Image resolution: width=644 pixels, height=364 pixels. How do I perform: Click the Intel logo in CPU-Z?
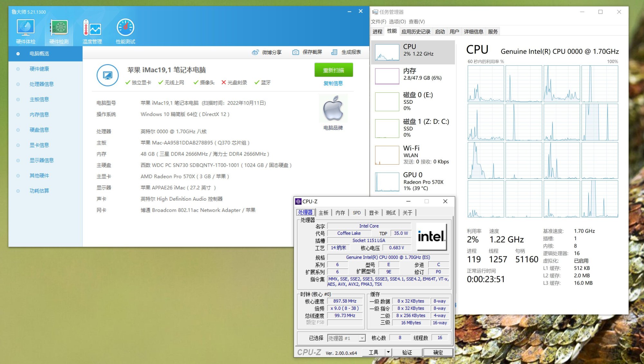tap(431, 237)
